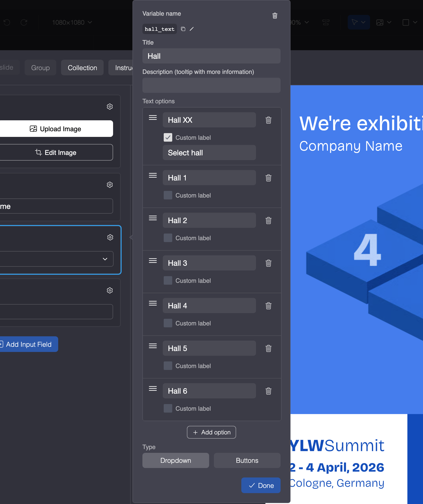The image size is (423, 504).
Task: Switch to the Collection tab
Action: [82, 68]
